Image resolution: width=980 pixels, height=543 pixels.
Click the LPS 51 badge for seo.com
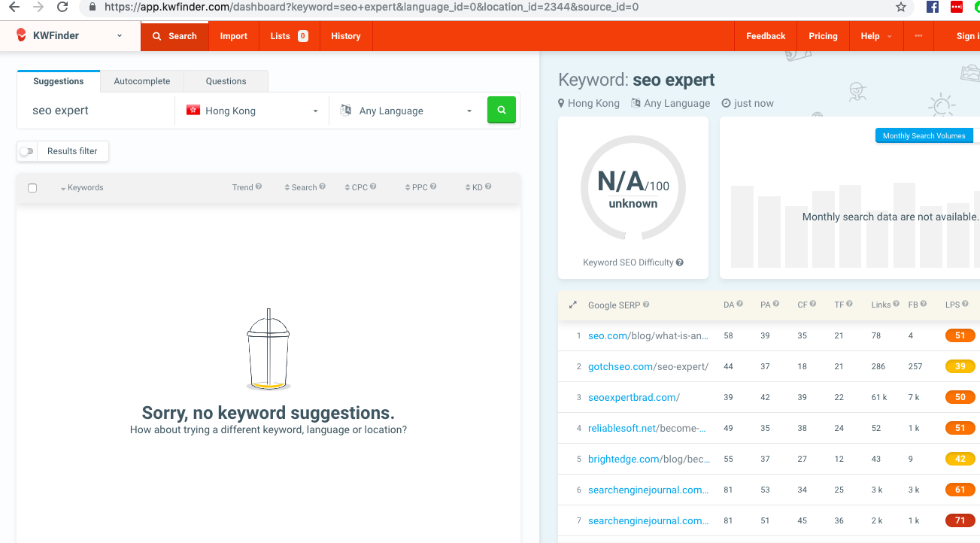coord(960,335)
